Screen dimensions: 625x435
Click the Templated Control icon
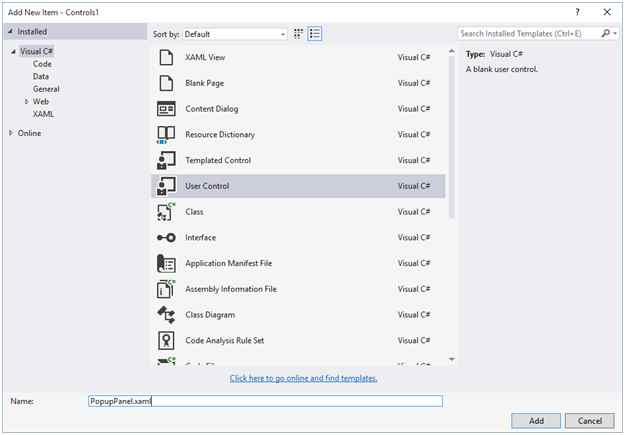(x=166, y=160)
